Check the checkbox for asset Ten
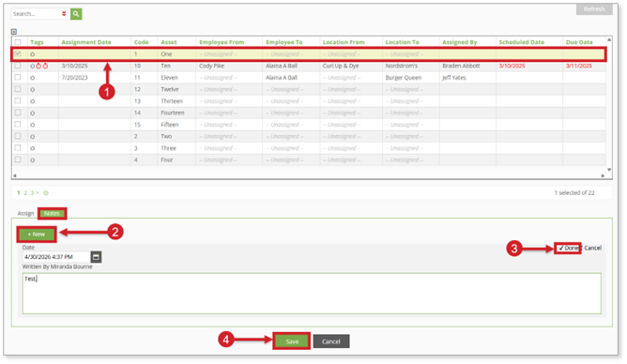Image resolution: width=627 pixels, height=364 pixels. click(x=18, y=66)
